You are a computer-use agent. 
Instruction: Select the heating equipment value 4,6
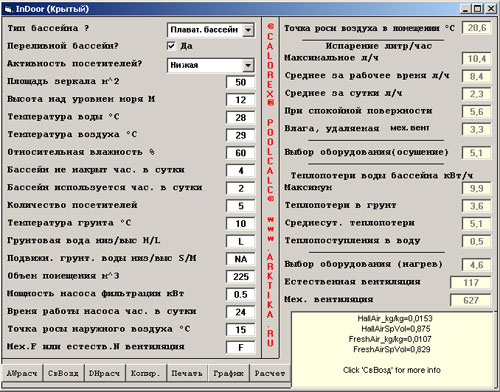click(x=477, y=265)
